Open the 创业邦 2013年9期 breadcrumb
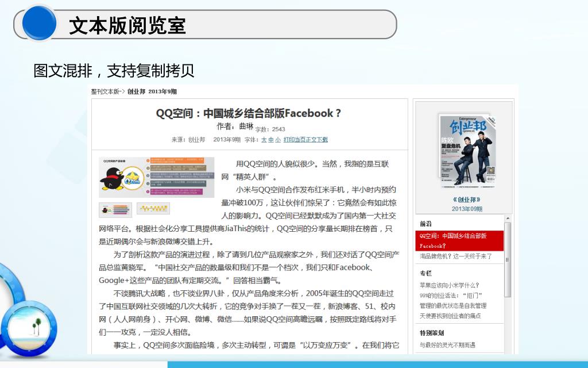Screen dimensions: 588x368 (x=152, y=91)
